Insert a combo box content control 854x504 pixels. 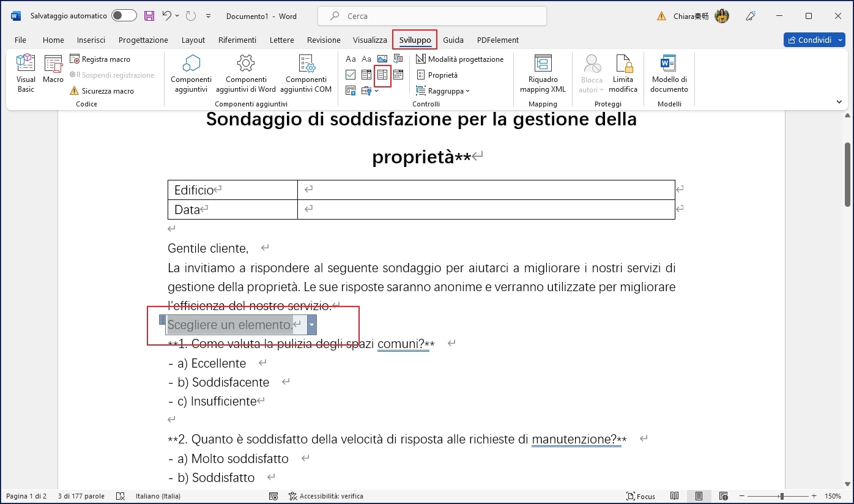[x=366, y=75]
